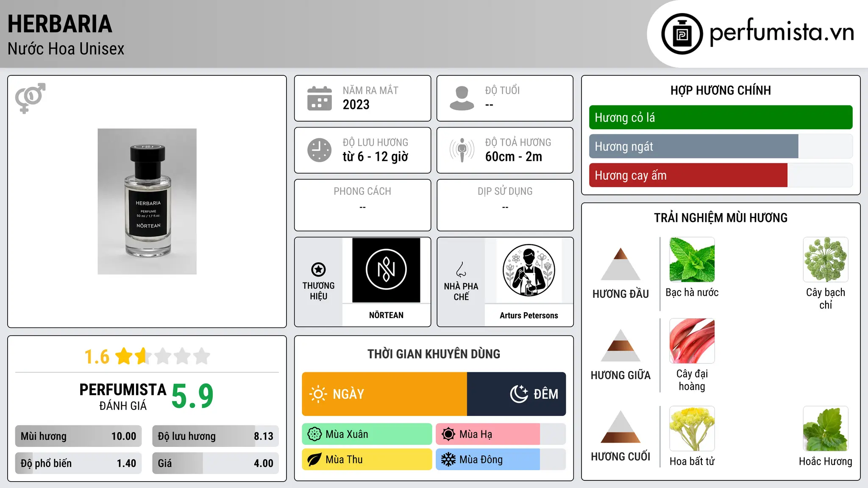Screen dimensions: 868x488
Task: Click the Giá 4.00 score bar
Action: (215, 463)
